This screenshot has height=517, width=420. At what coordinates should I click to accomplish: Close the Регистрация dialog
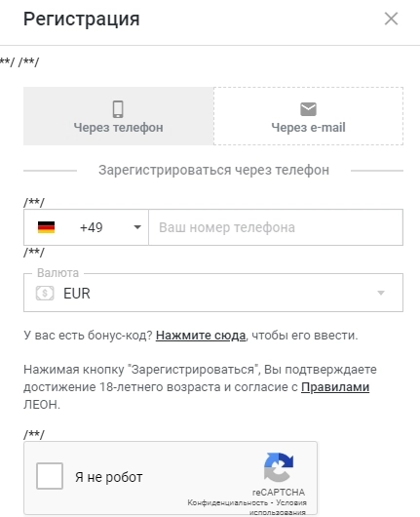coord(392,19)
